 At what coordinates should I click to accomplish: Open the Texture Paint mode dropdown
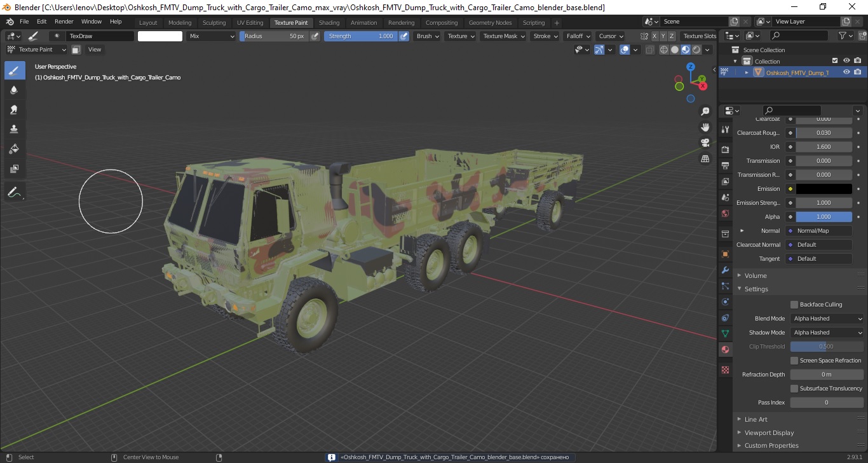click(37, 50)
